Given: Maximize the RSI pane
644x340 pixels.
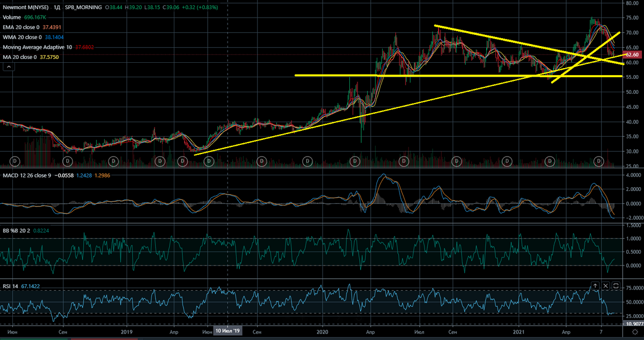Looking at the screenshot, I should pos(616,286).
